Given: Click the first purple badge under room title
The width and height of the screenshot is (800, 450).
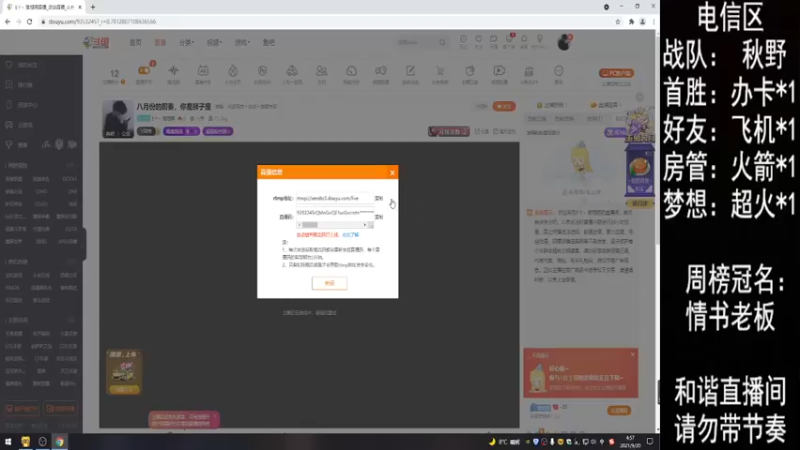Looking at the screenshot, I should click(181, 131).
